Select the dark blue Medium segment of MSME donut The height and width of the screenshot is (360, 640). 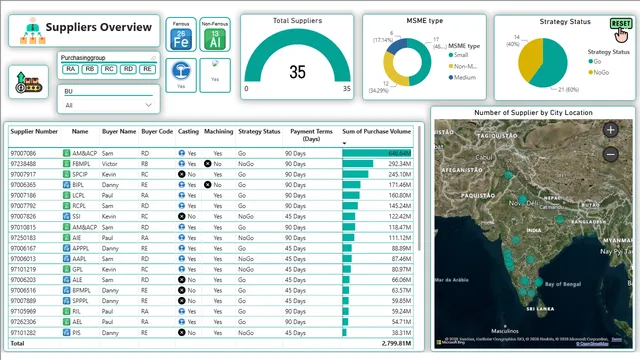[397, 46]
